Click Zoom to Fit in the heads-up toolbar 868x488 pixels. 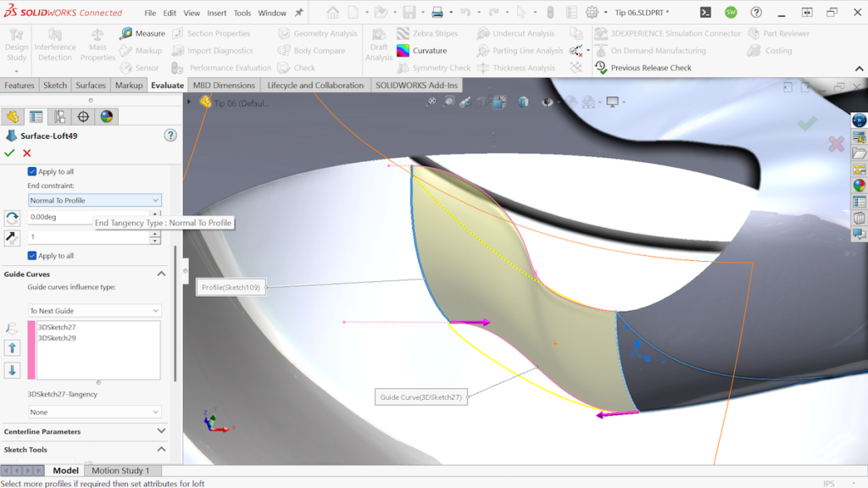431,101
